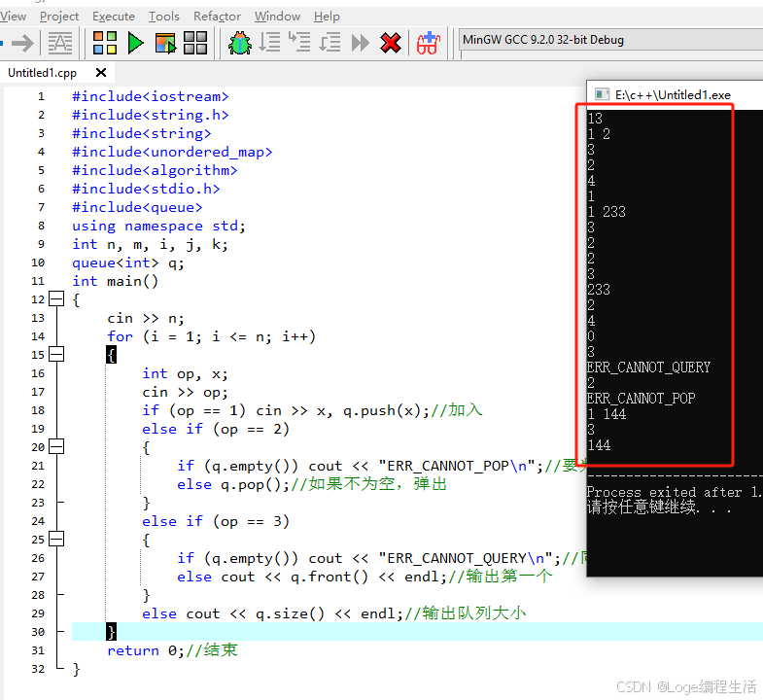This screenshot has height=700, width=763.
Task: Collapse the code fold at line 25
Action: click(56, 539)
